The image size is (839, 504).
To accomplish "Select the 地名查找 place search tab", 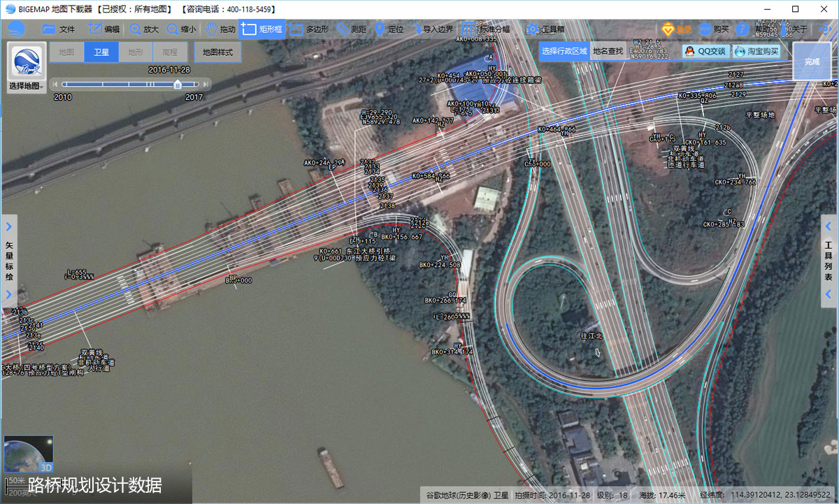I will click(x=608, y=51).
